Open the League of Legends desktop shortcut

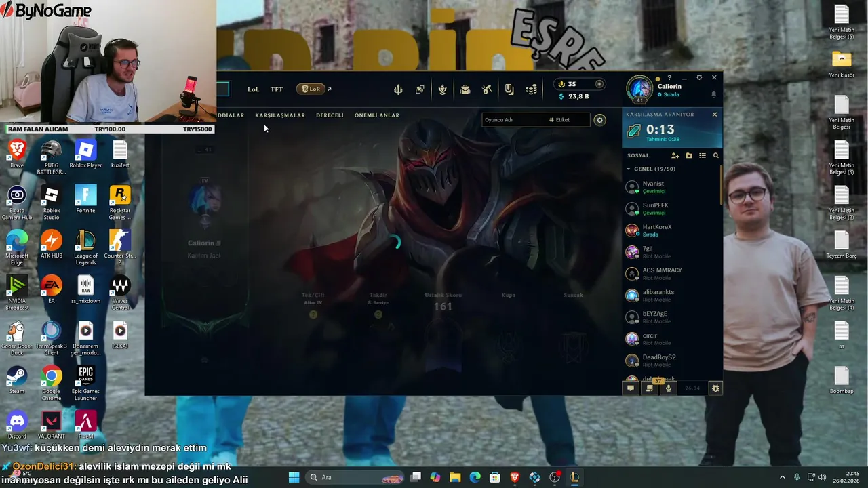[85, 248]
